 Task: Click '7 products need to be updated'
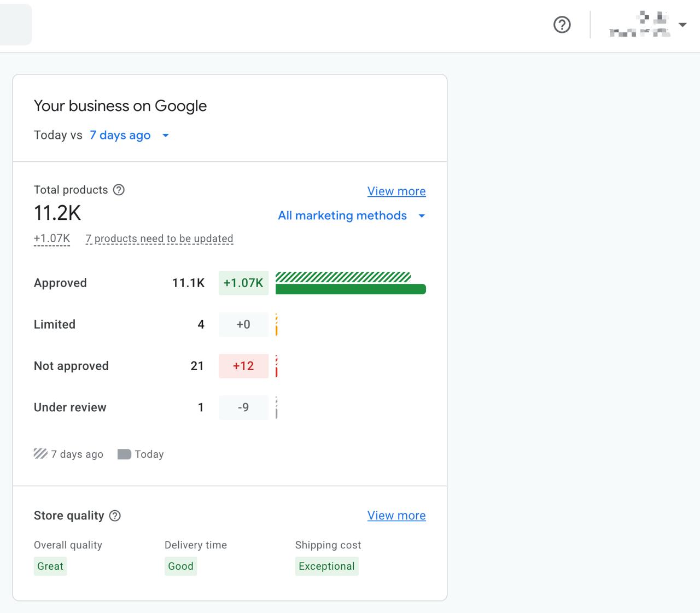160,238
